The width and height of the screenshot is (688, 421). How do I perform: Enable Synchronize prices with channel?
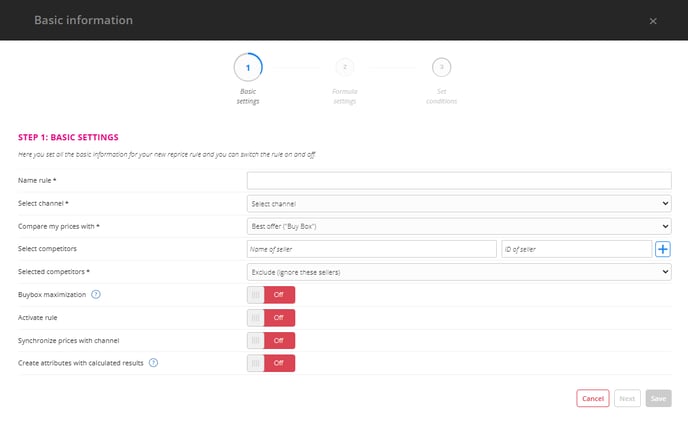pyautogui.click(x=271, y=340)
